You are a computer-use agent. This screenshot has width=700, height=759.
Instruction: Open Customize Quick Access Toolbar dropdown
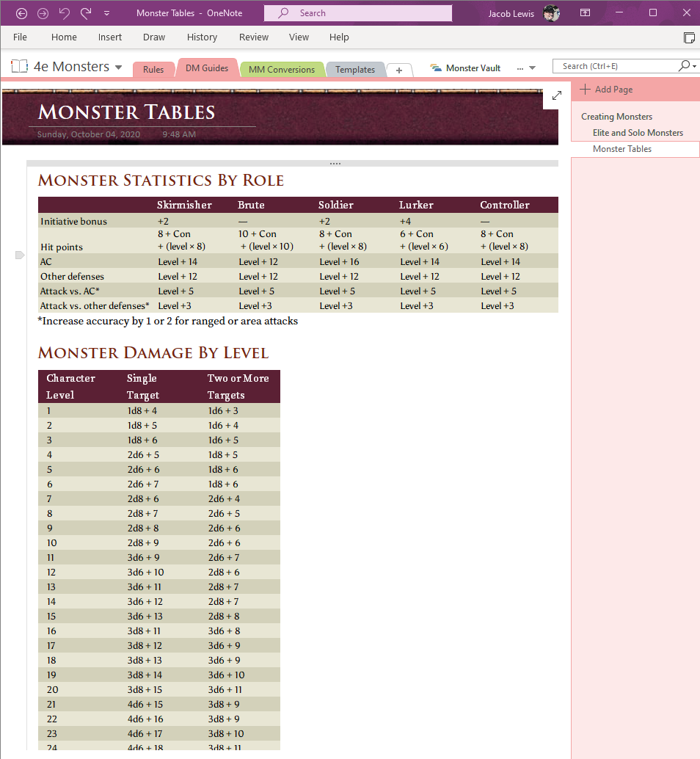[107, 13]
